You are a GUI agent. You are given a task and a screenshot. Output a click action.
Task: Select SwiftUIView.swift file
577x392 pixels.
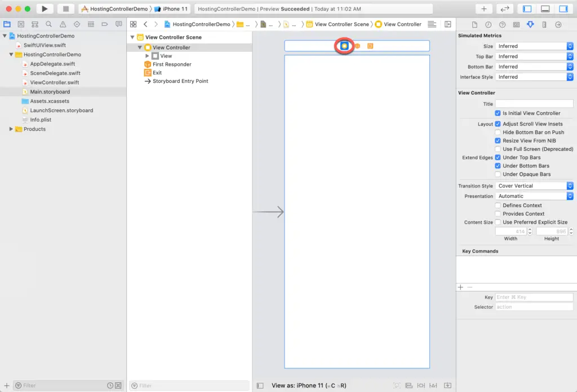tap(45, 45)
